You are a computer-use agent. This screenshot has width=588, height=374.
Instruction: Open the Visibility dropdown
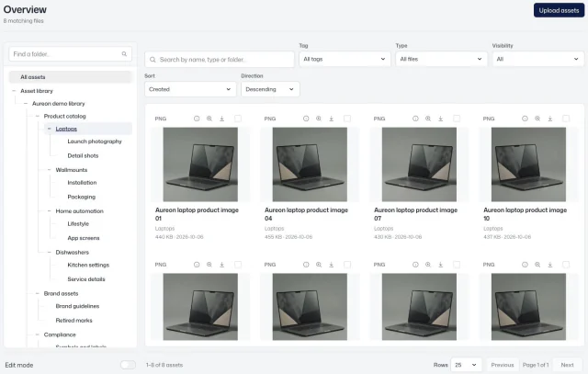coord(538,59)
